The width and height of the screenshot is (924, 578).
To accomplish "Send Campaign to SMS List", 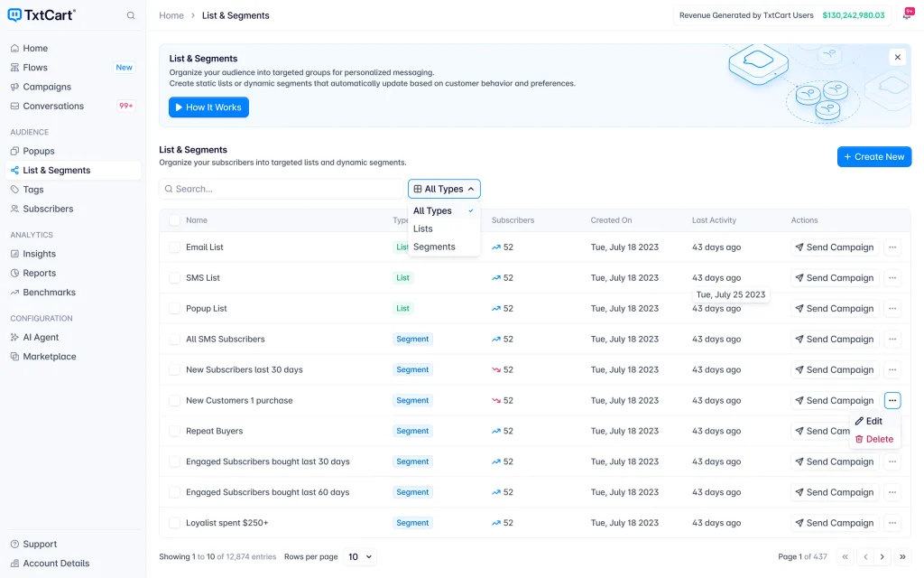I will coord(835,278).
